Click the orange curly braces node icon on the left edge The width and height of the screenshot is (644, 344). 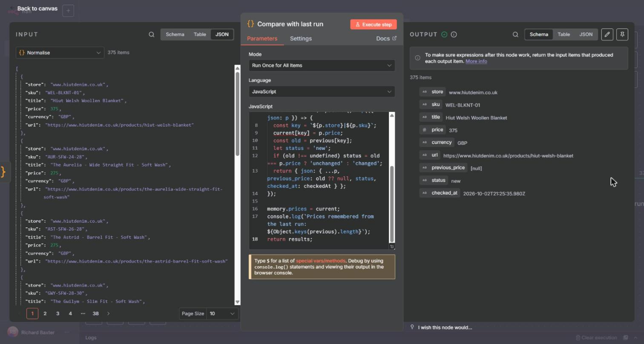coord(3,171)
